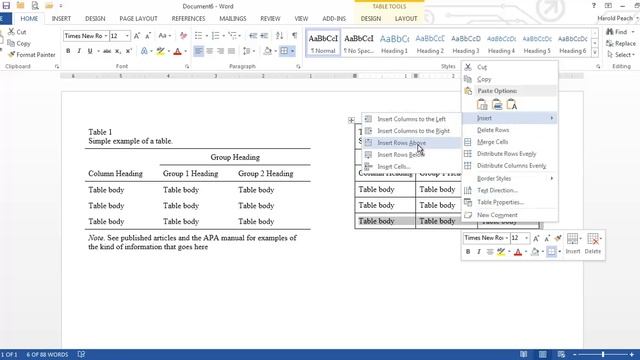Click Font Color button in ribbon
The height and width of the screenshot is (360, 640).
click(178, 51)
